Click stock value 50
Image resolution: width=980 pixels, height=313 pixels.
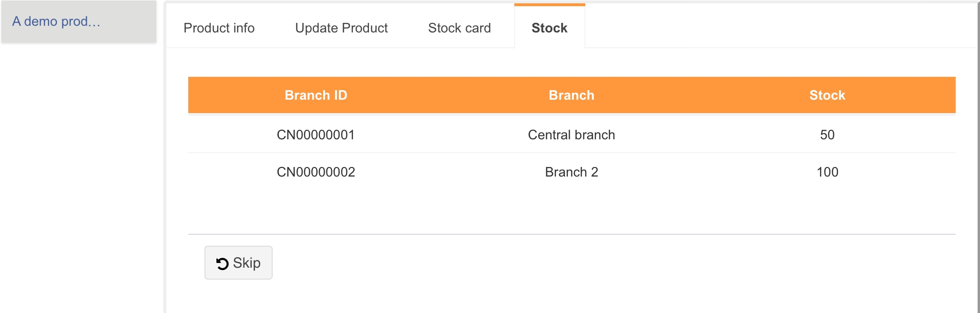(x=827, y=135)
